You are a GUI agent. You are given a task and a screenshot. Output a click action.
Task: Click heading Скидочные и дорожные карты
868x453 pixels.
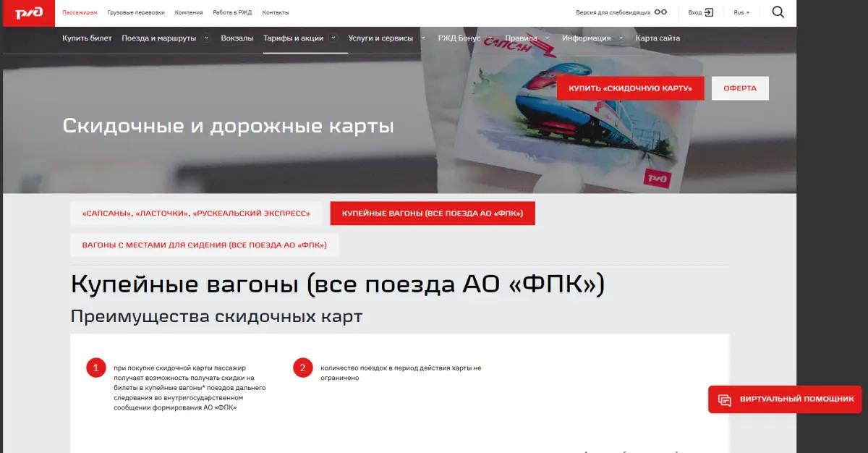pos(228,126)
